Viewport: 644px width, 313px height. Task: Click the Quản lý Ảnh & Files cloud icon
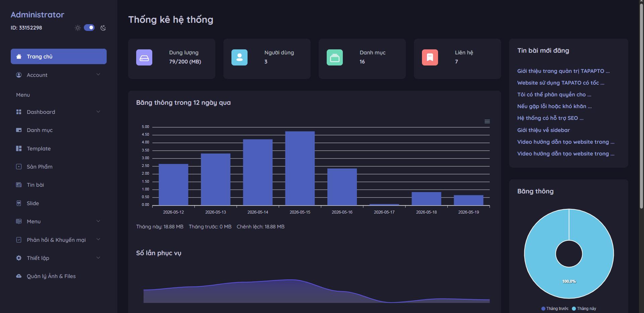click(19, 276)
